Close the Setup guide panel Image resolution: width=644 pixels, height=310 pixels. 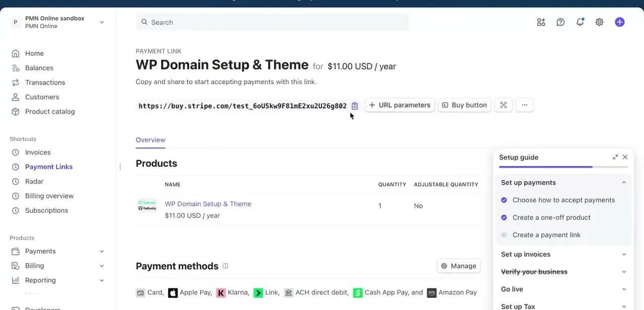pos(625,157)
